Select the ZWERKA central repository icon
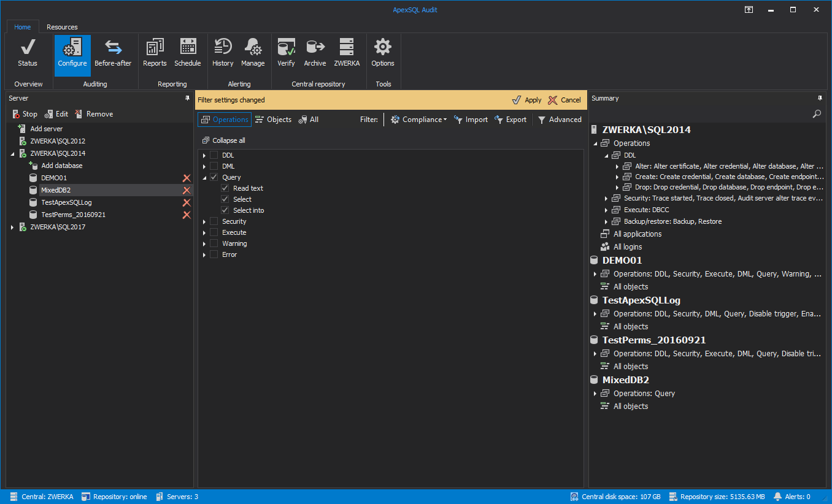Image resolution: width=832 pixels, height=504 pixels. pyautogui.click(x=347, y=53)
